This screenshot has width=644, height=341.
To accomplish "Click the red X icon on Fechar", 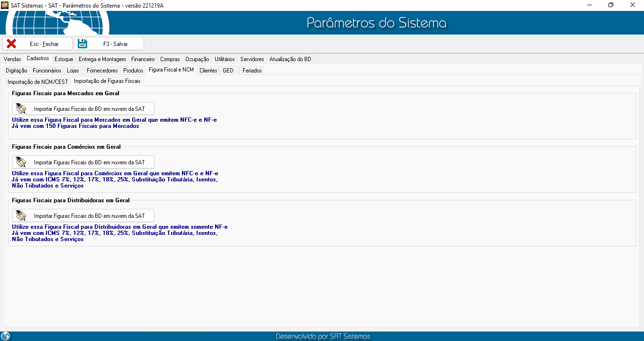I will (11, 44).
